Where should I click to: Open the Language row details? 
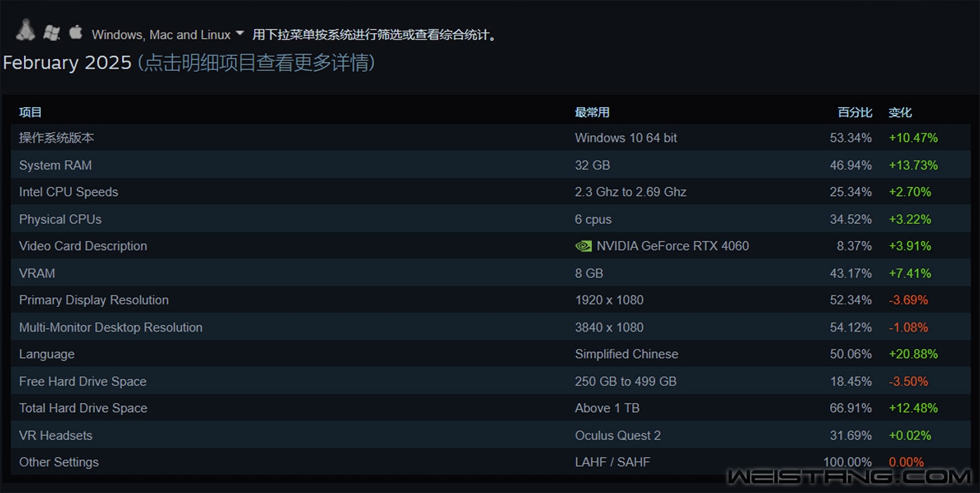[491, 354]
